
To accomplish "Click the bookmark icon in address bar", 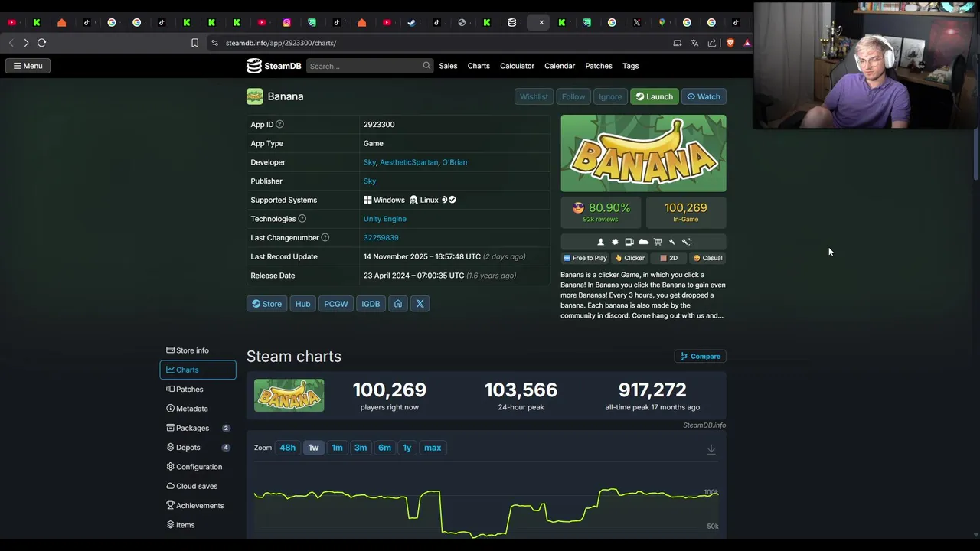I will point(195,43).
